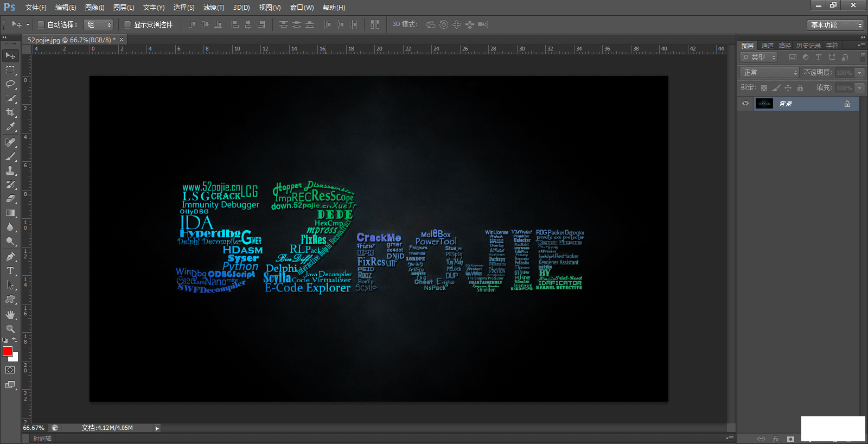
Task: Open the Move tool preset picker arrow
Action: [x=28, y=24]
